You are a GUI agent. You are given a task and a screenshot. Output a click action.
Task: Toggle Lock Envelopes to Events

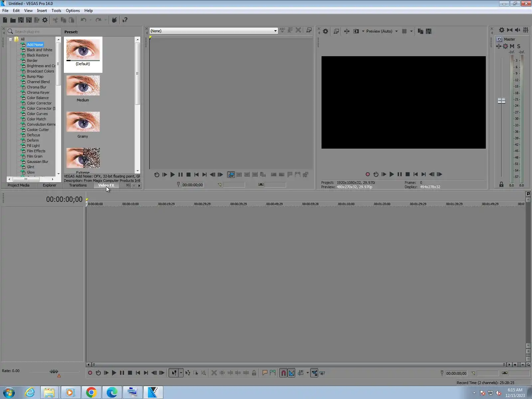tap(314, 373)
